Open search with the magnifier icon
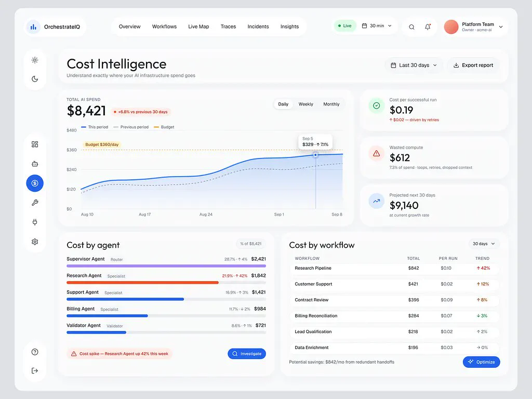 [411, 27]
